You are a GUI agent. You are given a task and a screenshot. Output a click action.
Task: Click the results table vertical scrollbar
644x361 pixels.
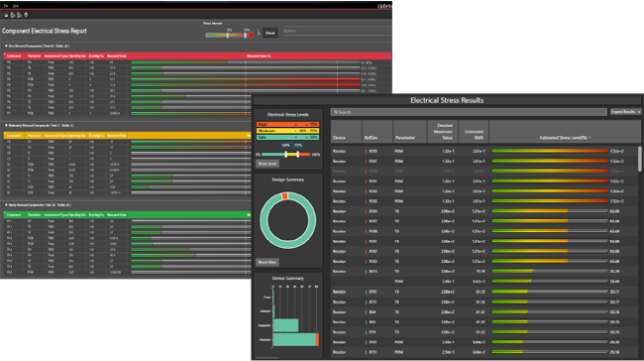640,159
